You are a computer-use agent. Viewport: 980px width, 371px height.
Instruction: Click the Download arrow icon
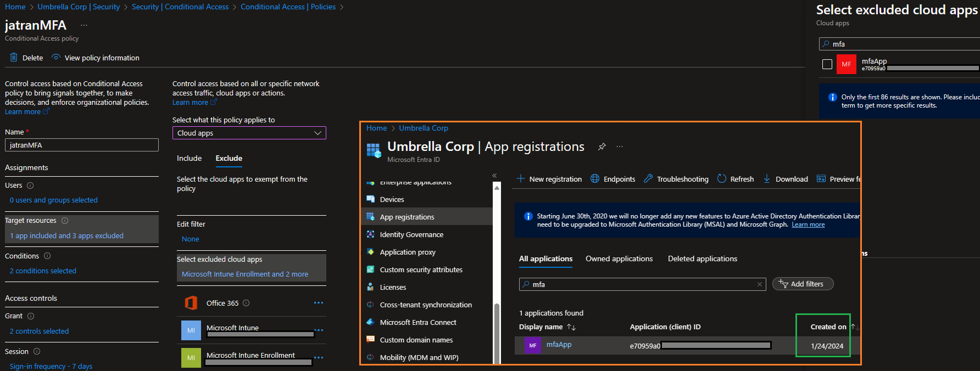point(767,178)
